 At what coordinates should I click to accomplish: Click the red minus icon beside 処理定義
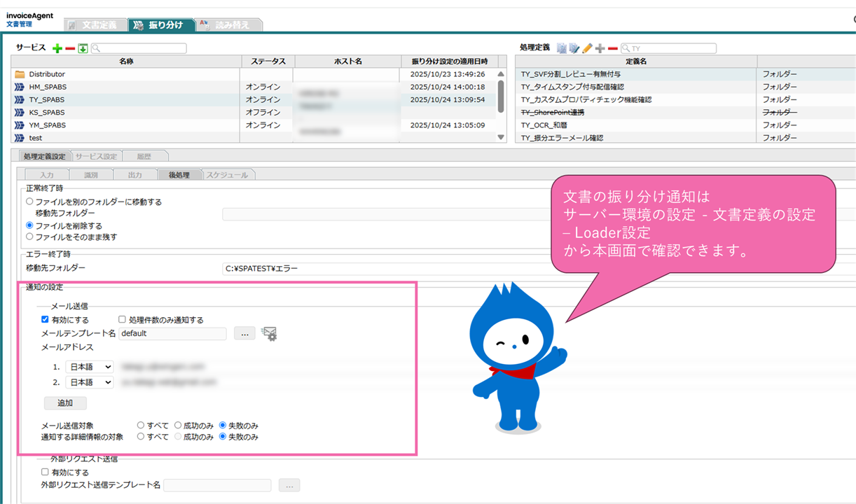[612, 48]
